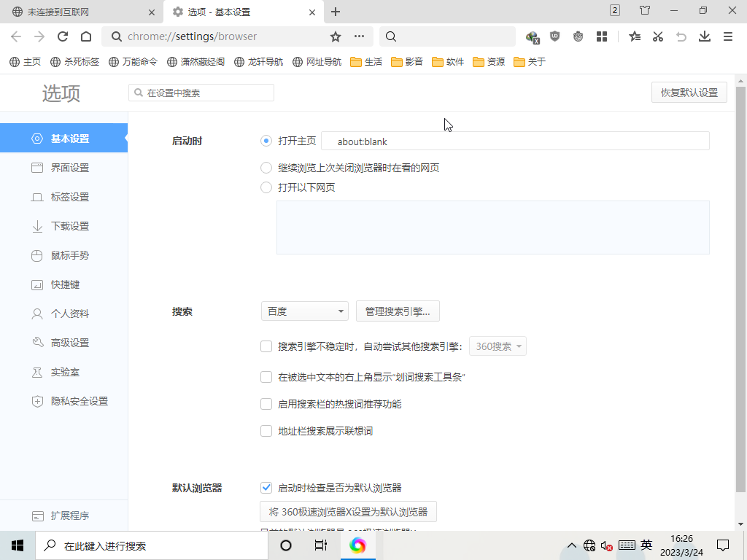Click the skin shirt icon in title bar
Image resolution: width=747 pixels, height=560 pixels.
[645, 11]
